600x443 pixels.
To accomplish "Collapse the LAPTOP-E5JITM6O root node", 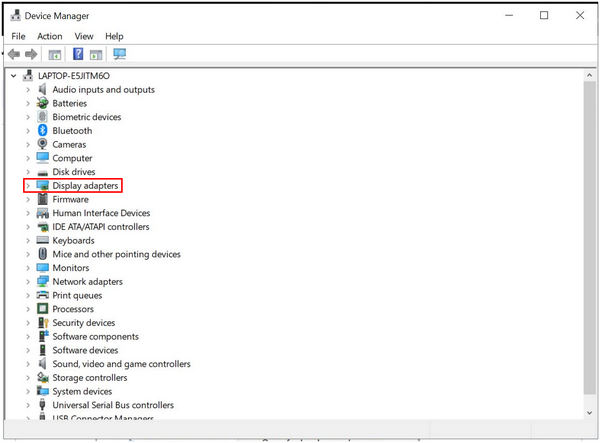I will coord(13,76).
